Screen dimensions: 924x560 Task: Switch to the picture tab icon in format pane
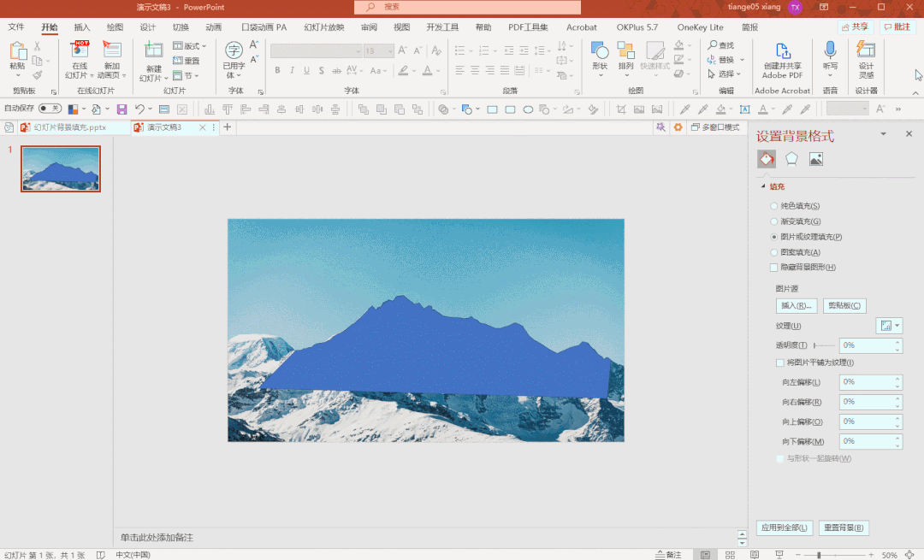tap(816, 159)
